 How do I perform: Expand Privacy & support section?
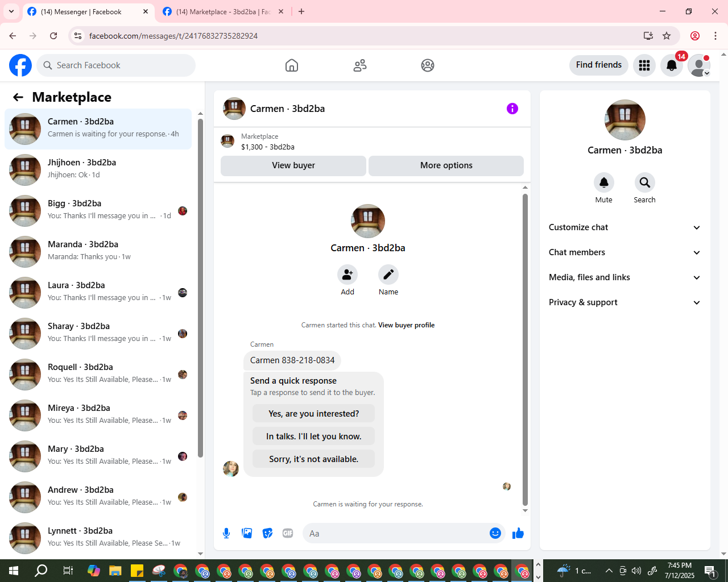click(625, 302)
